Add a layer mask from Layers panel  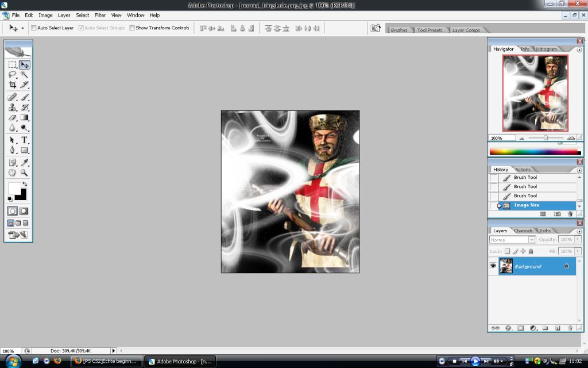click(520, 328)
